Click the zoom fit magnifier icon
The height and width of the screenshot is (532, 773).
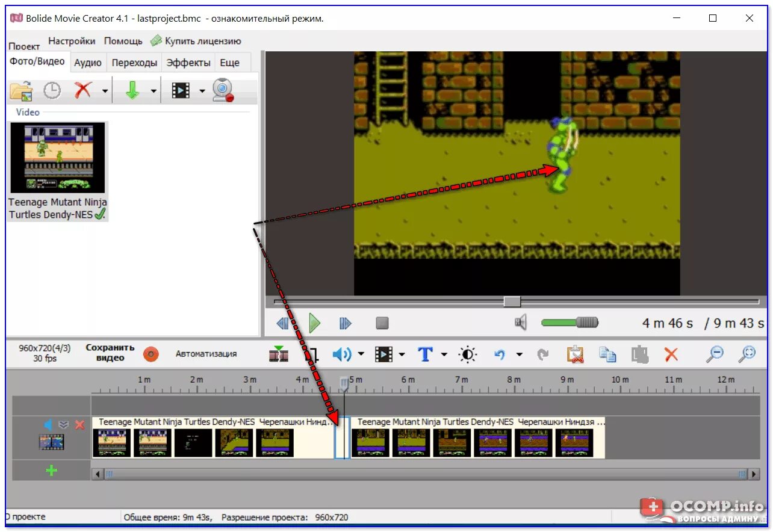coord(747,354)
